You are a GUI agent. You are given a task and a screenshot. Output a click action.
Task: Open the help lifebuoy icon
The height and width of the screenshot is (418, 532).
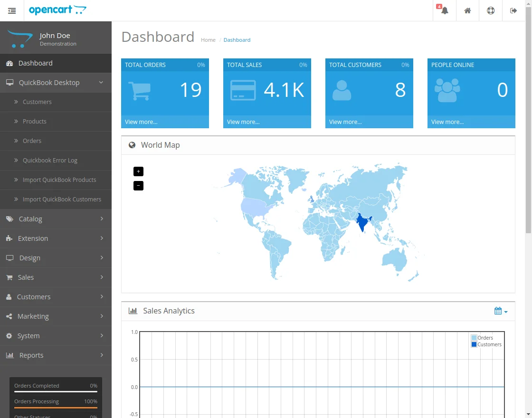point(491,10)
